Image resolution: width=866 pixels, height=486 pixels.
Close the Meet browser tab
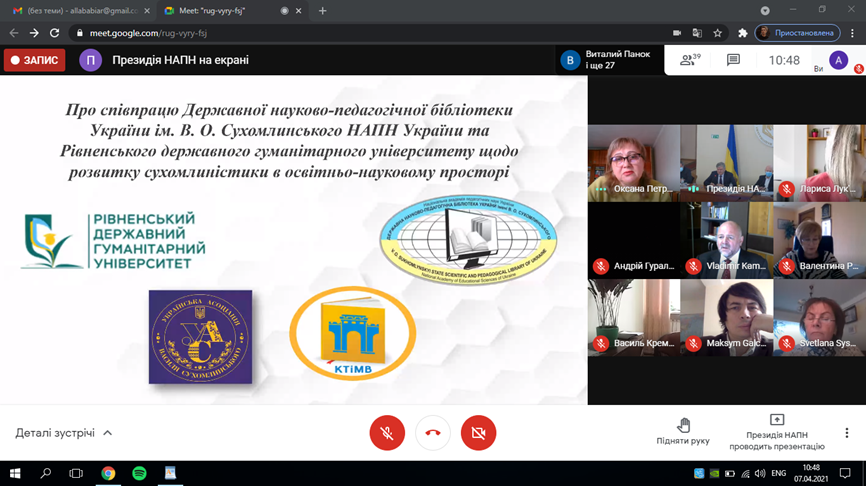(298, 10)
